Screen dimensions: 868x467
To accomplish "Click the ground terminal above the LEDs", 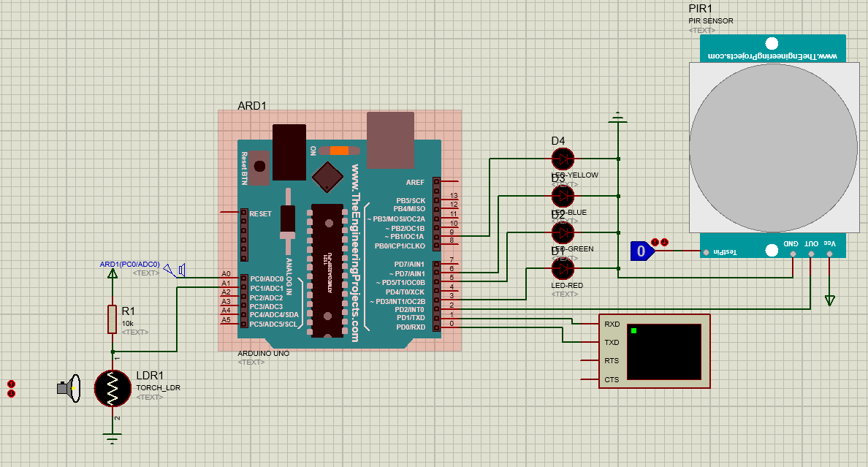I will click(x=618, y=118).
